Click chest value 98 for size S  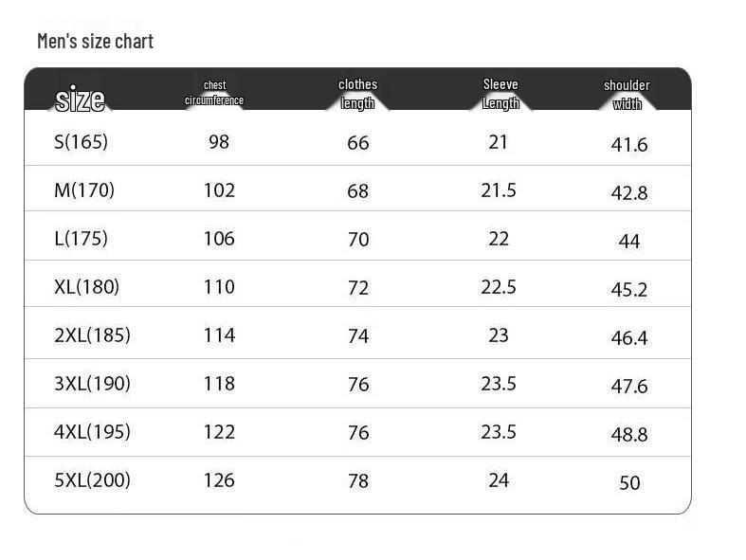click(x=219, y=142)
